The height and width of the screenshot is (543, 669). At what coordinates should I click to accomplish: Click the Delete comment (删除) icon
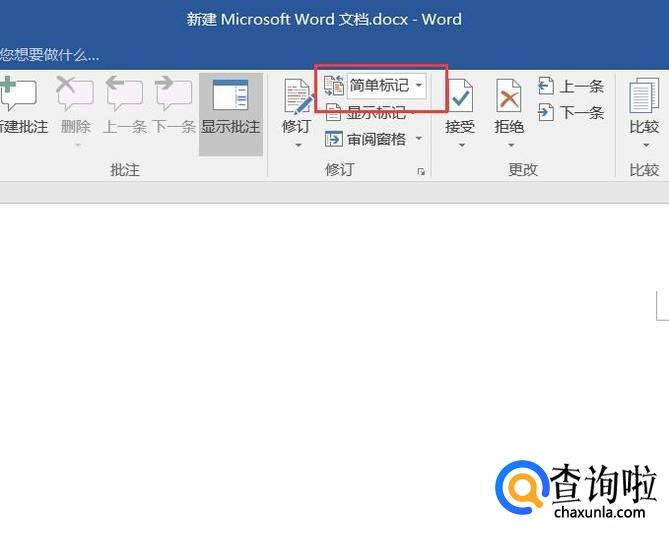tap(75, 97)
